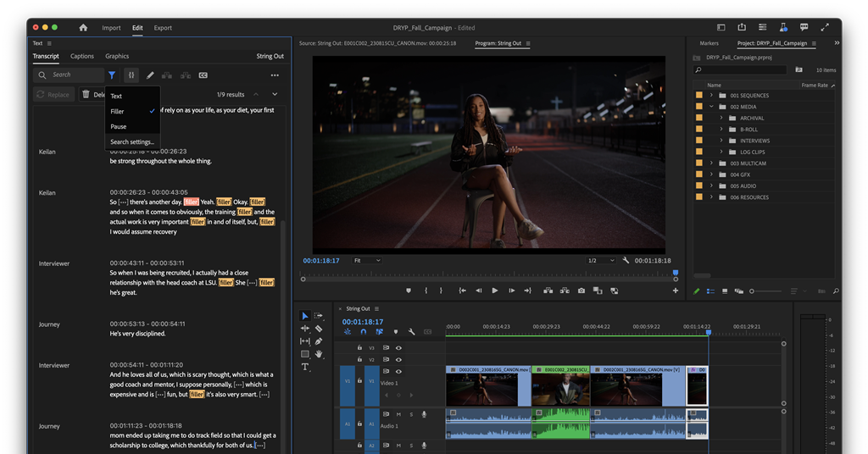Add marker in the timeline header
The height and width of the screenshot is (454, 868).
(x=395, y=332)
